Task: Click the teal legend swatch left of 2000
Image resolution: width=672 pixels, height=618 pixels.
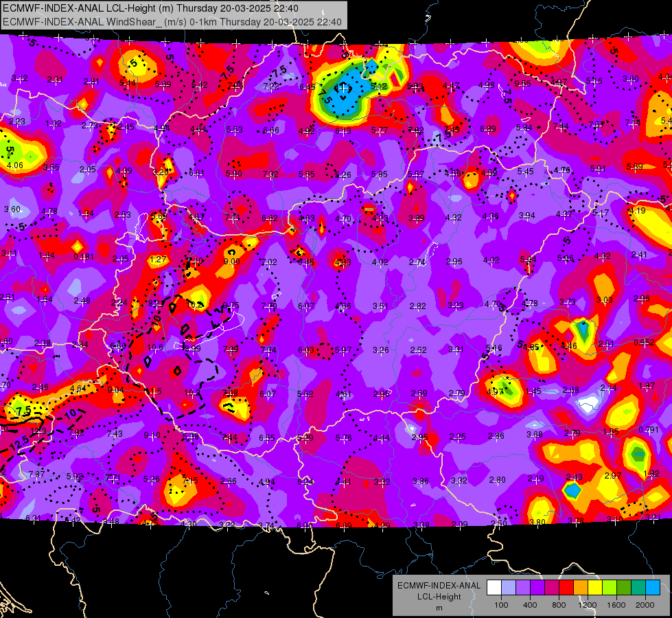Action: (x=638, y=588)
